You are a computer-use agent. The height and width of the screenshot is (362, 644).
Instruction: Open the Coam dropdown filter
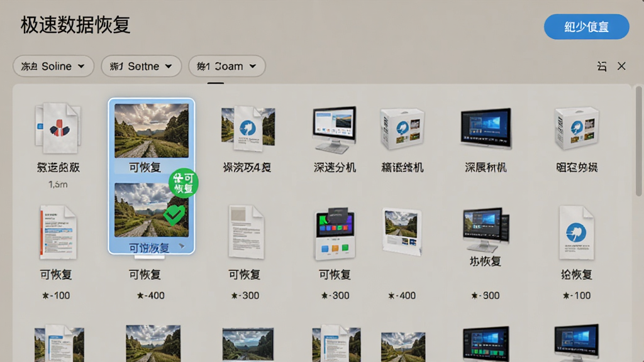coord(226,66)
